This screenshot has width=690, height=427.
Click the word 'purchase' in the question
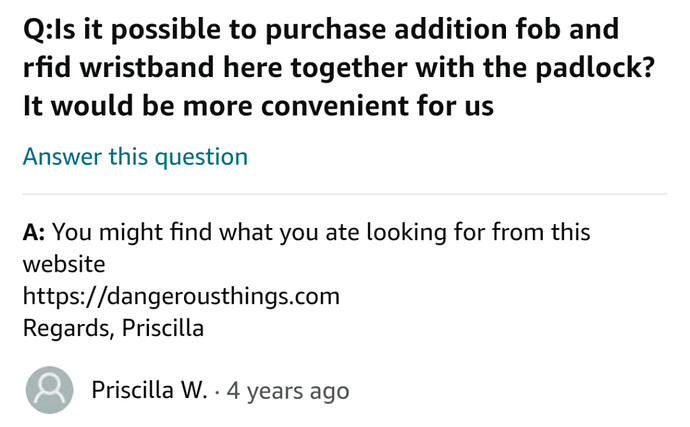pyautogui.click(x=326, y=31)
